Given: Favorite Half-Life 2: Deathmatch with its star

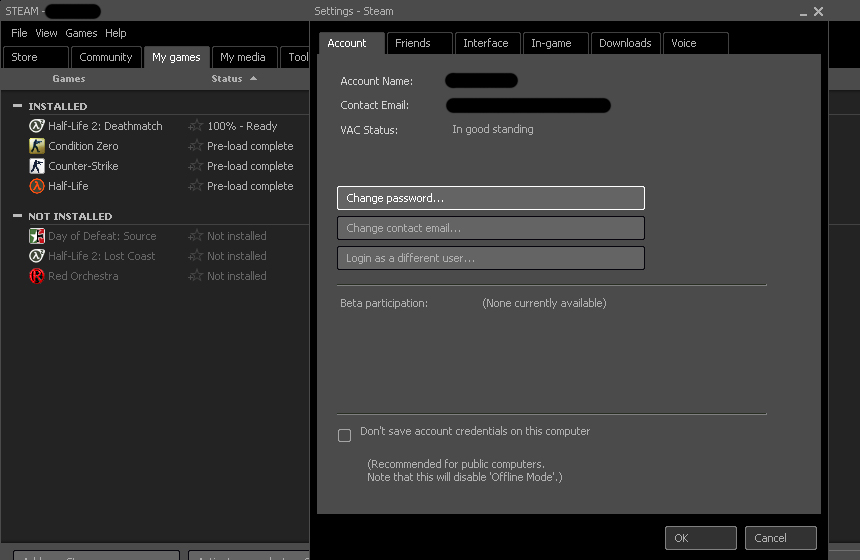Looking at the screenshot, I should pos(195,126).
